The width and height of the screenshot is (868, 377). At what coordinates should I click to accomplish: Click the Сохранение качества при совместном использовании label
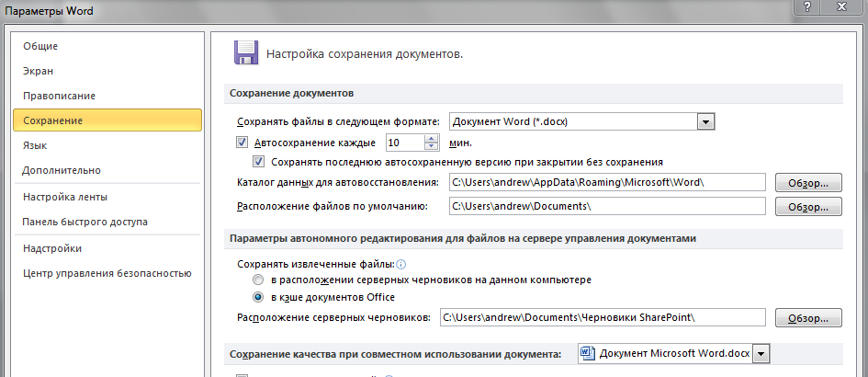395,354
